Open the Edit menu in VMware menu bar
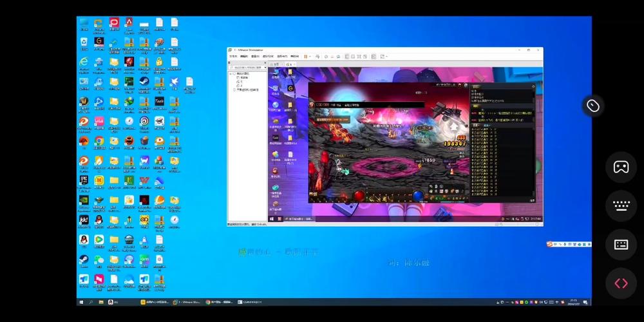 244,56
